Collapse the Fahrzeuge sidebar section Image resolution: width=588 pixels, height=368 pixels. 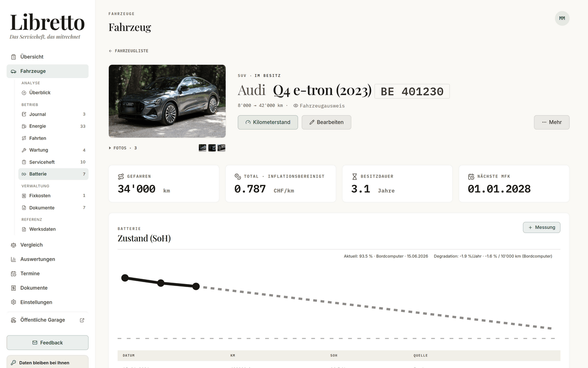pos(48,71)
